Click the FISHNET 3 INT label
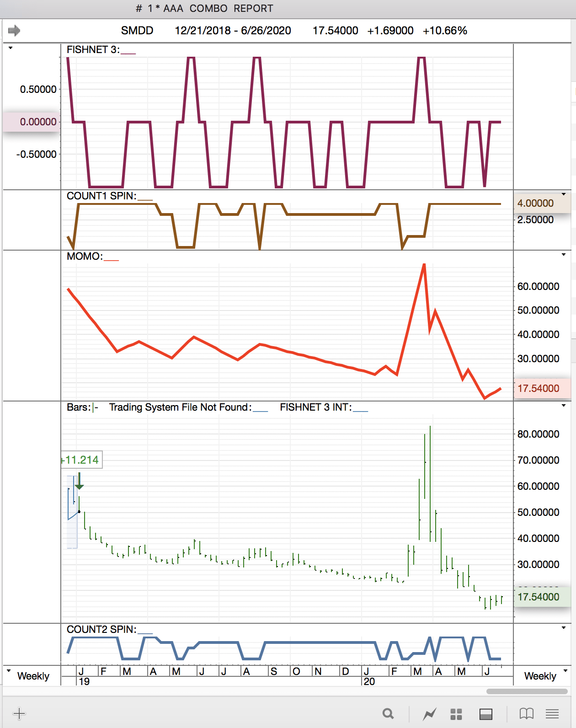Screen dimensions: 576x728 point(316,407)
